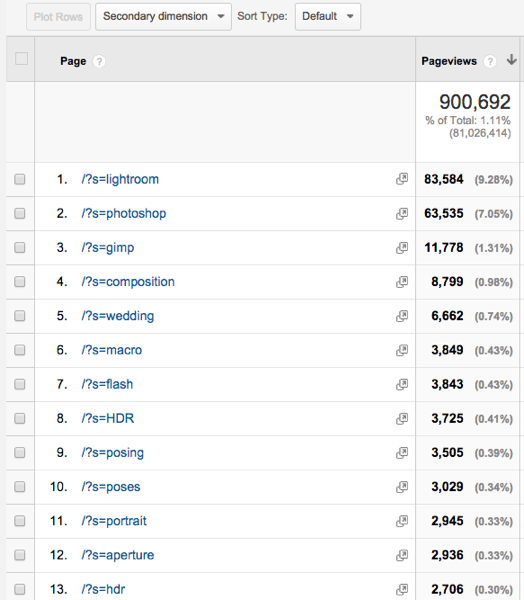Open the /?s=posing page link
Viewport: 524px width, 600px height.
click(x=113, y=453)
